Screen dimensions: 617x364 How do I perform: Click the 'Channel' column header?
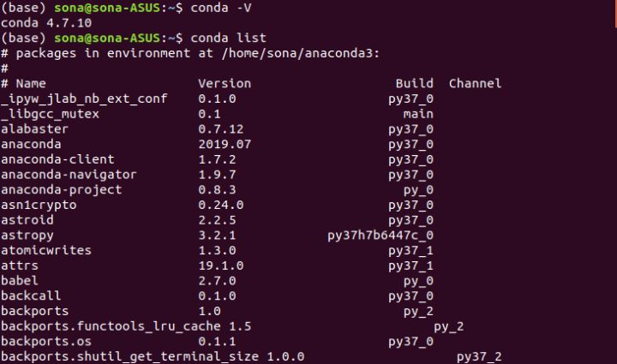coord(475,83)
